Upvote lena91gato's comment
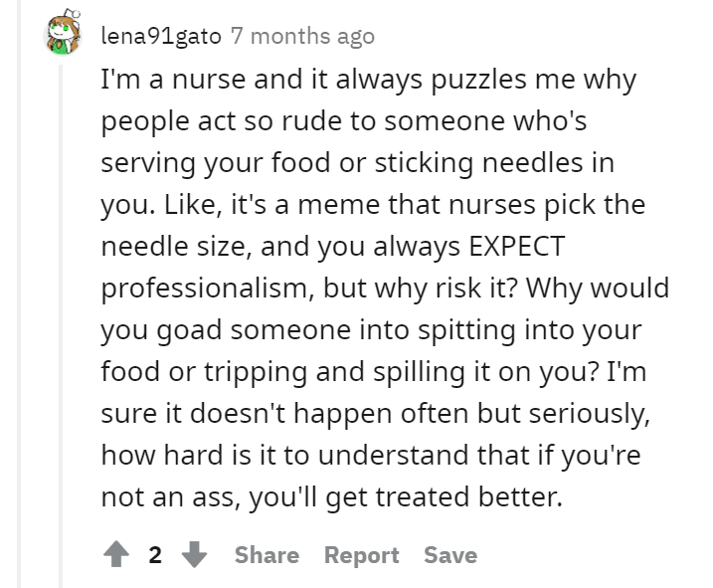Image resolution: width=713 pixels, height=588 pixels. click(x=114, y=555)
